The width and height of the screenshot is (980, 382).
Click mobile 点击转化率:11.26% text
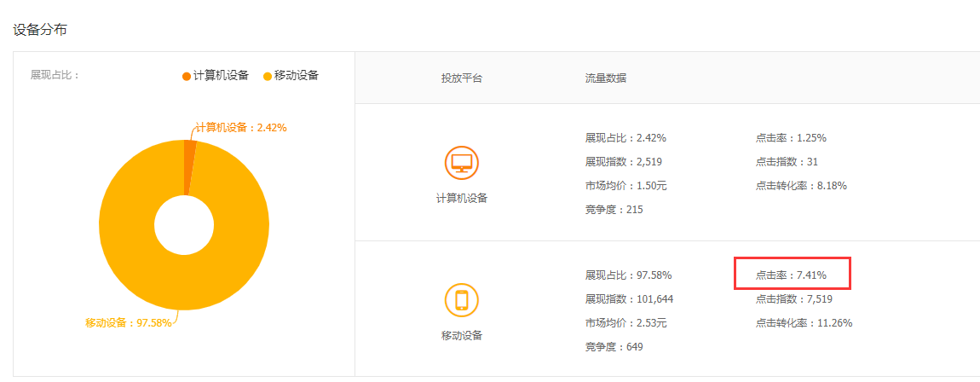pyautogui.click(x=804, y=323)
